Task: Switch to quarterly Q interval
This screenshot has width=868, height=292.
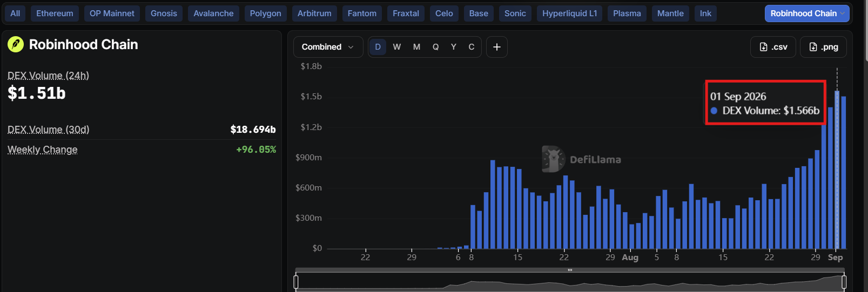Action: tap(435, 47)
